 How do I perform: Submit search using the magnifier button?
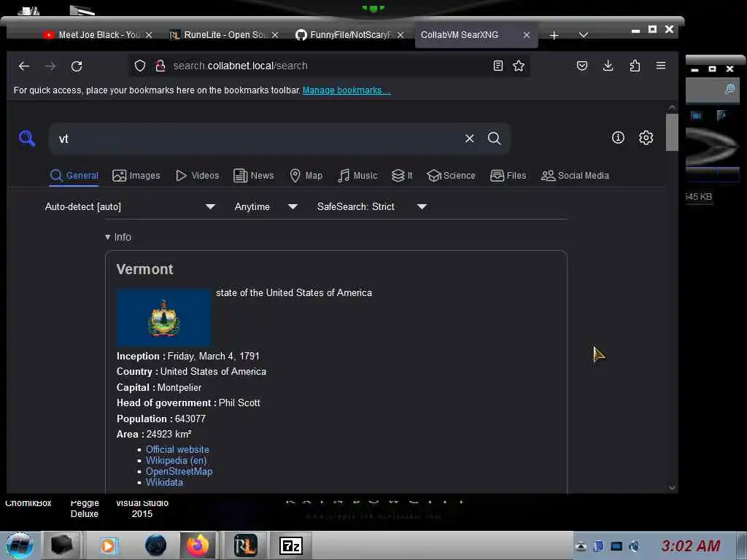tap(494, 139)
